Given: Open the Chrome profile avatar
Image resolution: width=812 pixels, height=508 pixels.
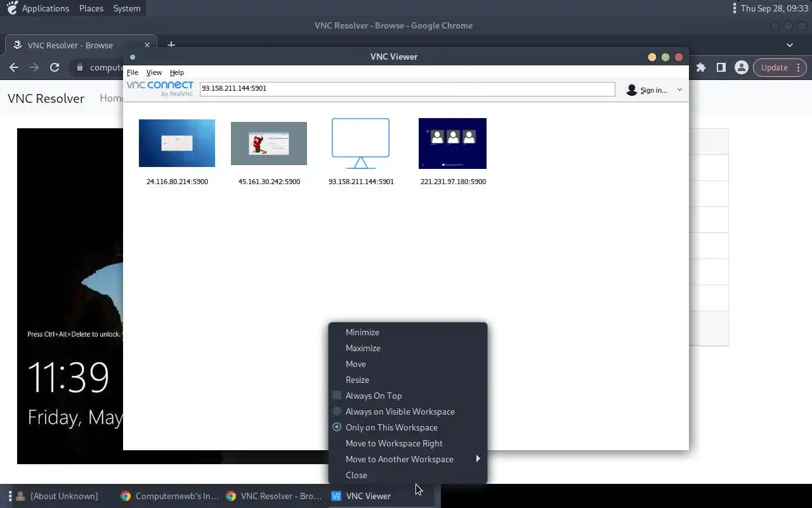Looking at the screenshot, I should pyautogui.click(x=741, y=67).
